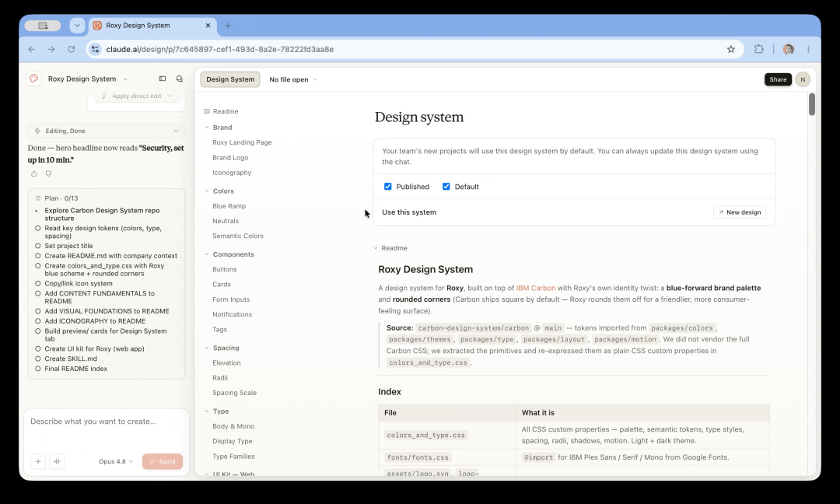Open Roxy Landing Page in sidebar
Screen dimensions: 840x504
(x=242, y=142)
